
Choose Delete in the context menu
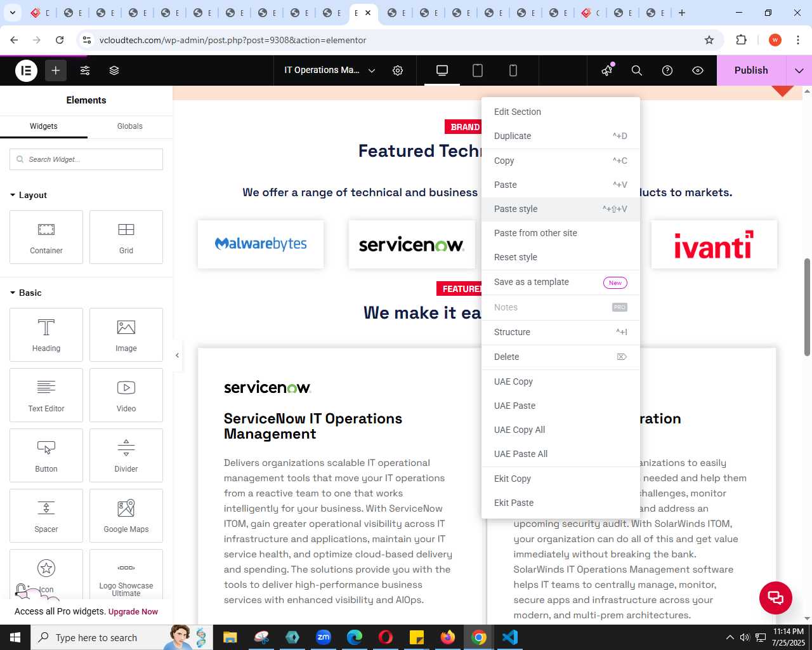pyautogui.click(x=561, y=357)
